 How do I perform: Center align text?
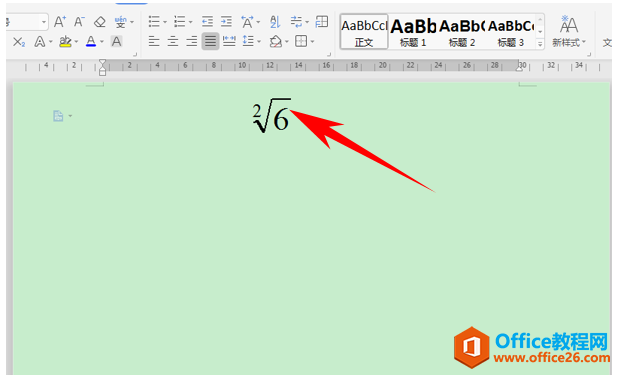pyautogui.click(x=173, y=41)
